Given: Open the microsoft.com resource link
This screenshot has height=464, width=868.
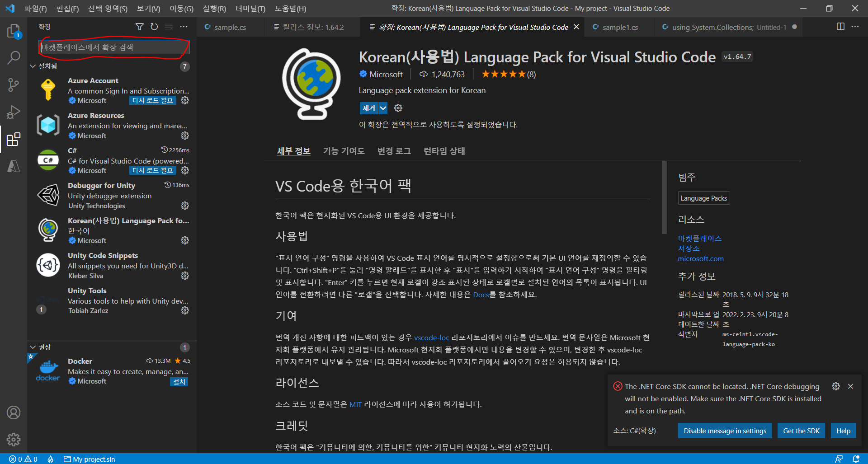Looking at the screenshot, I should pyautogui.click(x=701, y=258).
